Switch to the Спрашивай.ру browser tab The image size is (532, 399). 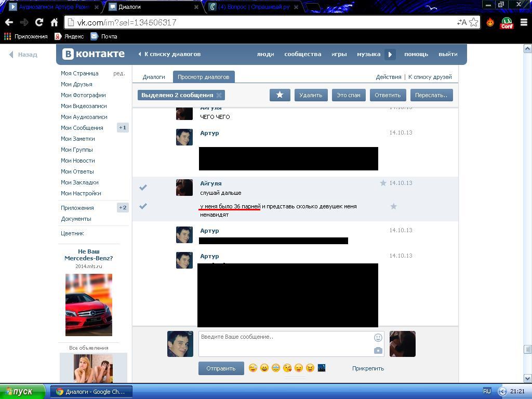[x=254, y=7]
